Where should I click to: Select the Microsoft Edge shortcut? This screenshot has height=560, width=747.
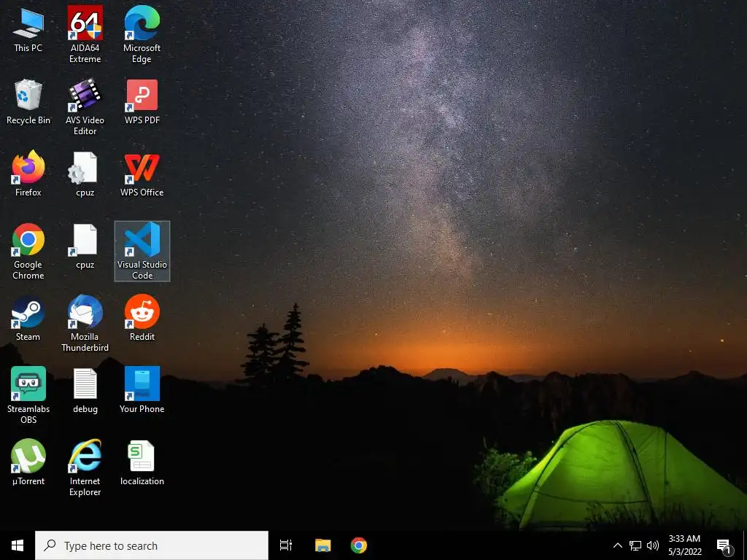pos(142,34)
